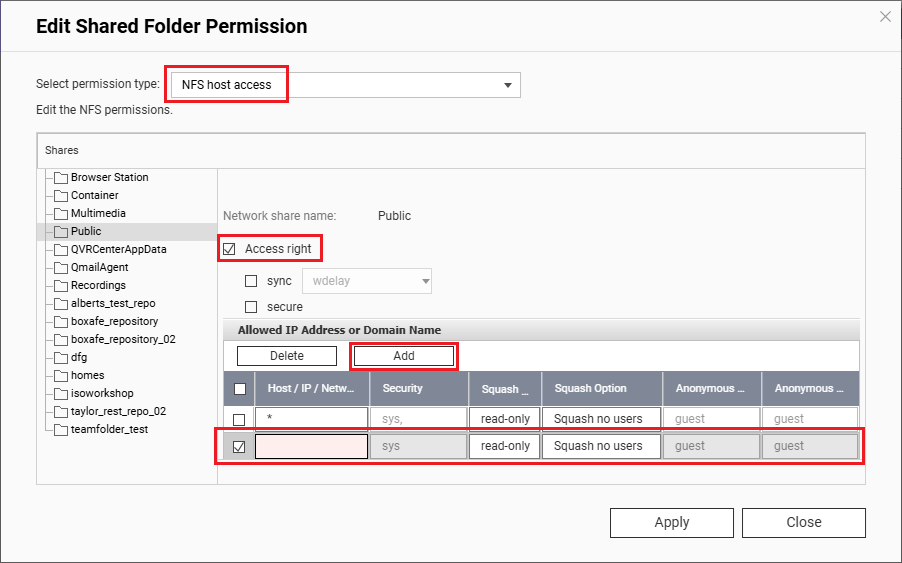
Task: Enable the sync checkbox
Action: pyautogui.click(x=252, y=281)
